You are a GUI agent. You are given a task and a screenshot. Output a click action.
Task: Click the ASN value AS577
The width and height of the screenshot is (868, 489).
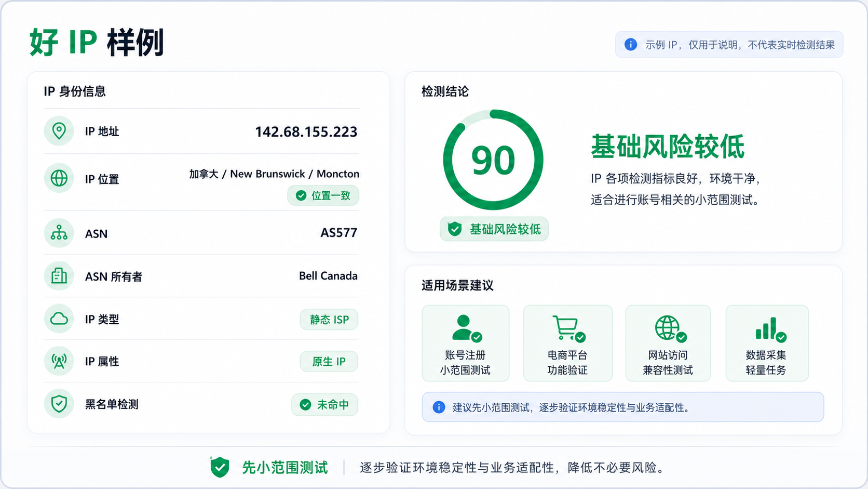pyautogui.click(x=339, y=233)
